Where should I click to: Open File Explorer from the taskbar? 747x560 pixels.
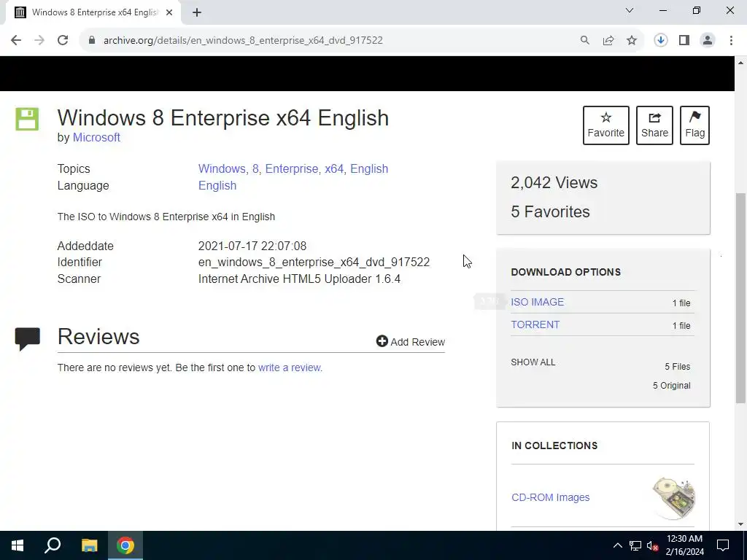[89, 545]
